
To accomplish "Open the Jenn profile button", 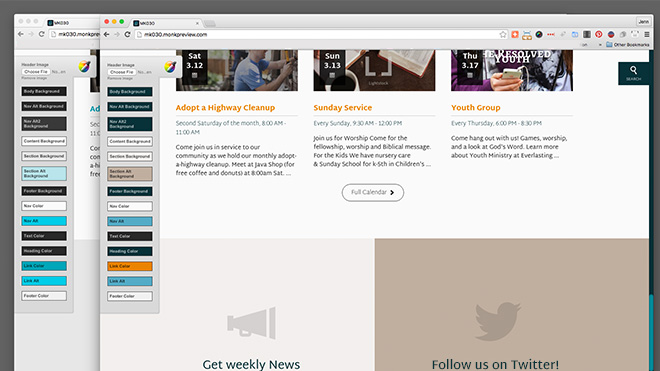I will click(x=643, y=21).
